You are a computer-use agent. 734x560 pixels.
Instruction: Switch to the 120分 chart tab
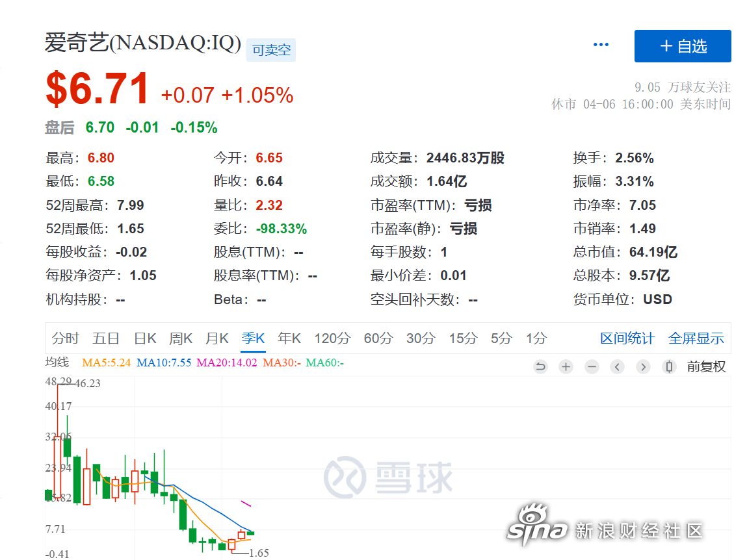332,338
